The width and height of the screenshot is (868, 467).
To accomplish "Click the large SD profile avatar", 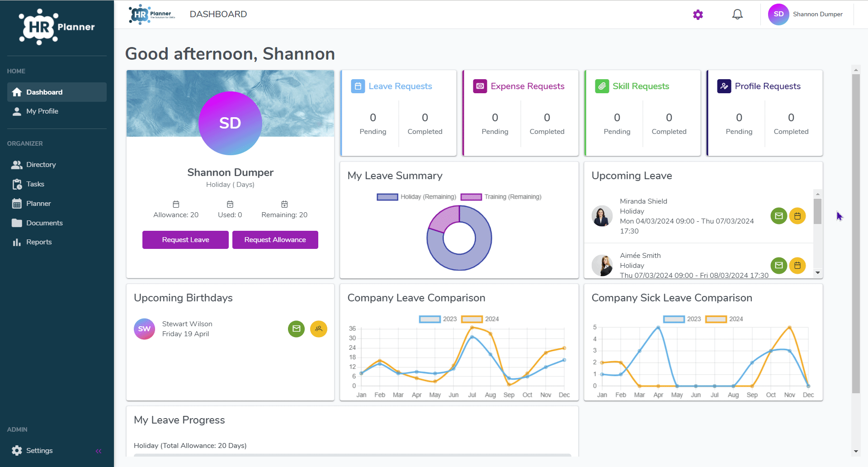I will point(230,123).
